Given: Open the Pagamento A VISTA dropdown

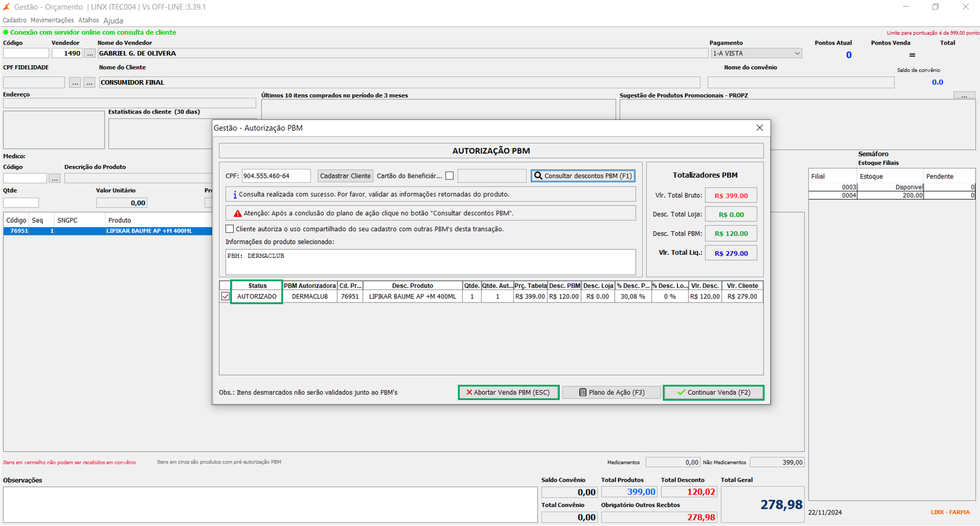Looking at the screenshot, I should (756, 54).
